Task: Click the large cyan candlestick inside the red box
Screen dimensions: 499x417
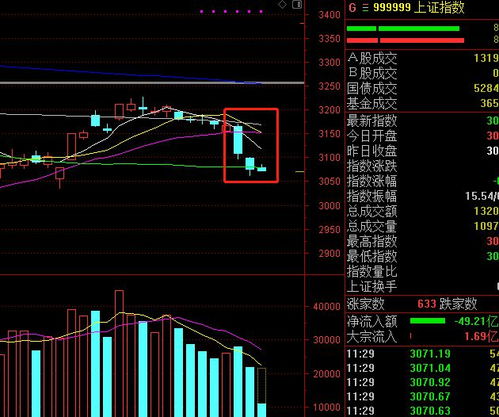Action: coord(238,140)
